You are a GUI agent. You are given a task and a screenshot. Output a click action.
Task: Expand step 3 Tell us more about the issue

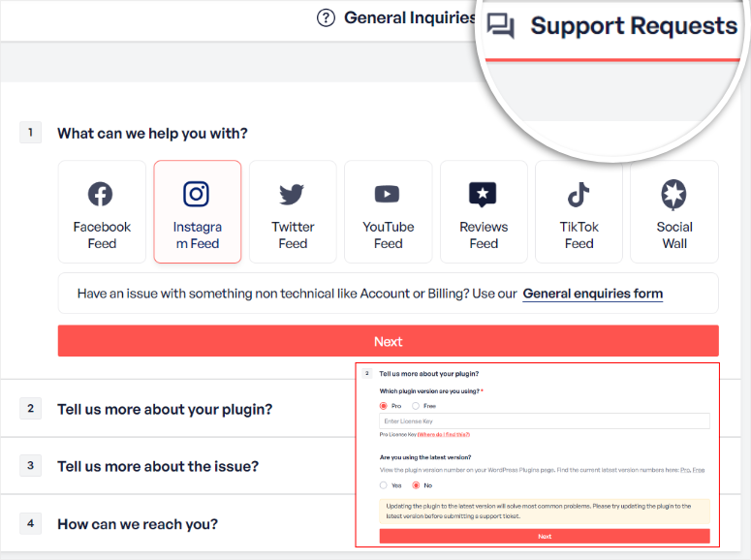(x=158, y=466)
